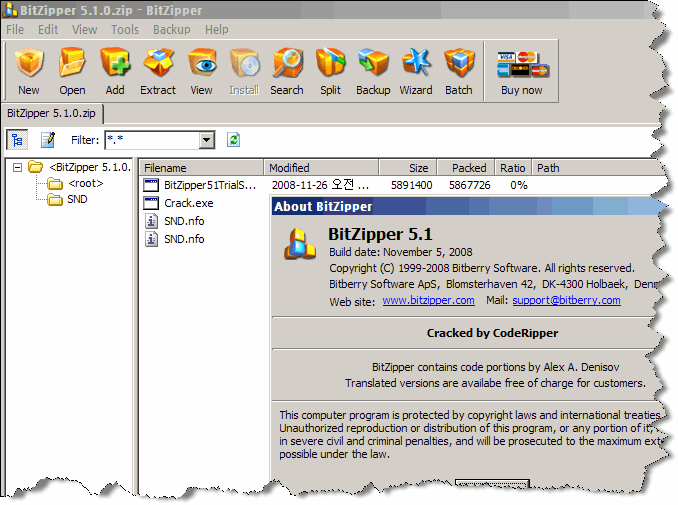Screen dimensions: 678x505
Task: Click the Add files toolbar icon
Action: (115, 63)
